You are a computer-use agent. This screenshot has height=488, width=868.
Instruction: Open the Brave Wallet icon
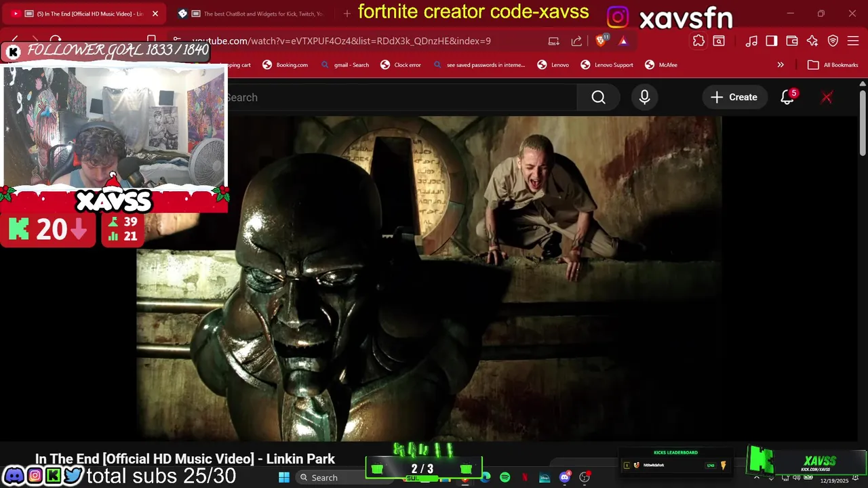coord(792,41)
